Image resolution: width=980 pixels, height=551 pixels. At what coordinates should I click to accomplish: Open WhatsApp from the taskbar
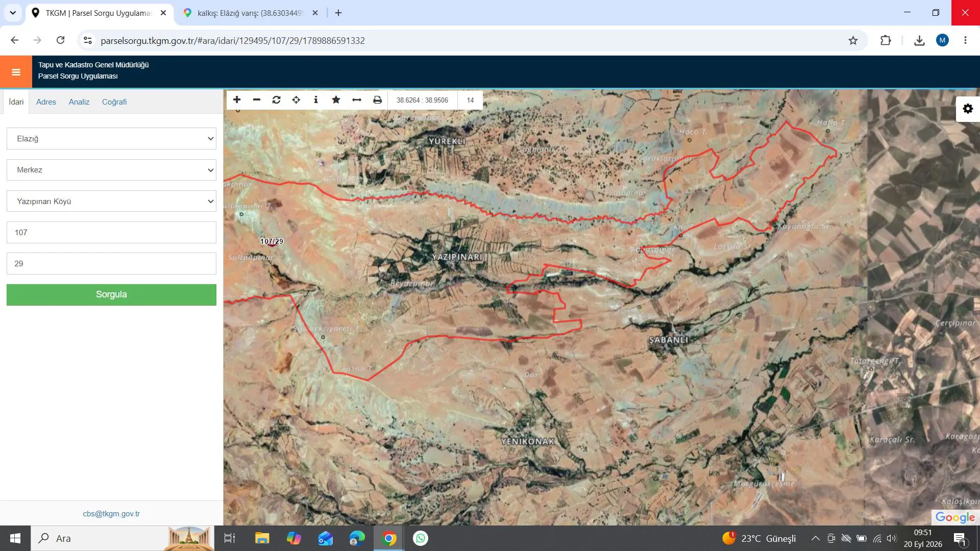[x=421, y=538]
